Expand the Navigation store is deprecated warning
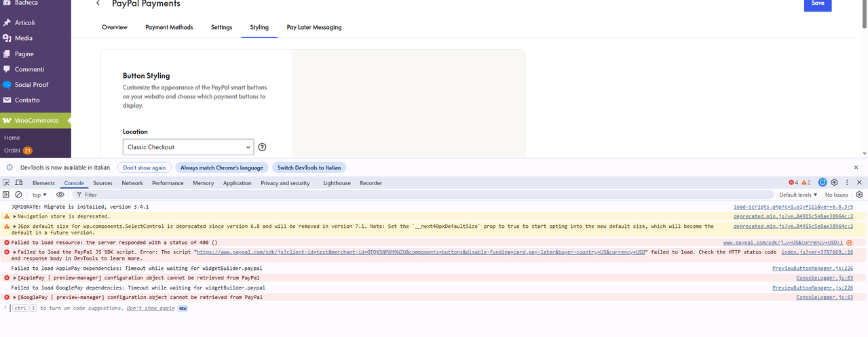 15,216
